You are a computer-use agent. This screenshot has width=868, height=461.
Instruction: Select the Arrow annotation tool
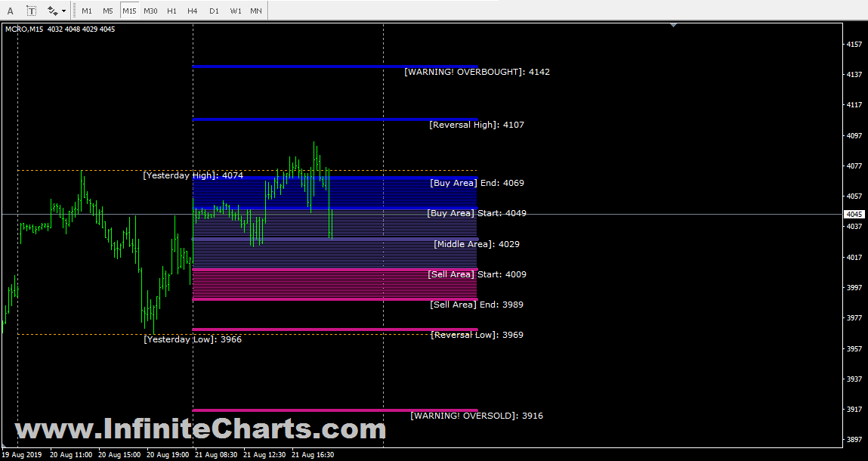10,10
